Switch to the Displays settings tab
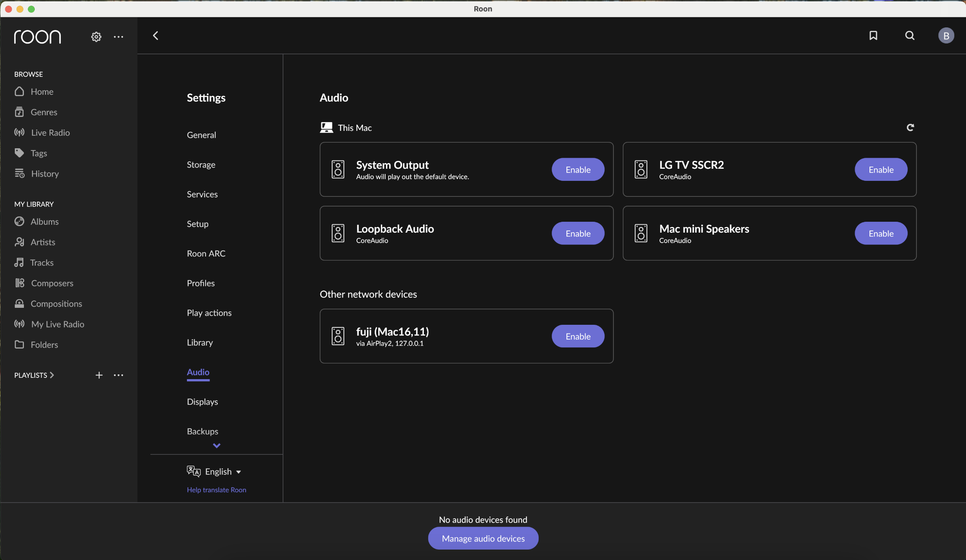Image resolution: width=966 pixels, height=560 pixels. (x=202, y=402)
